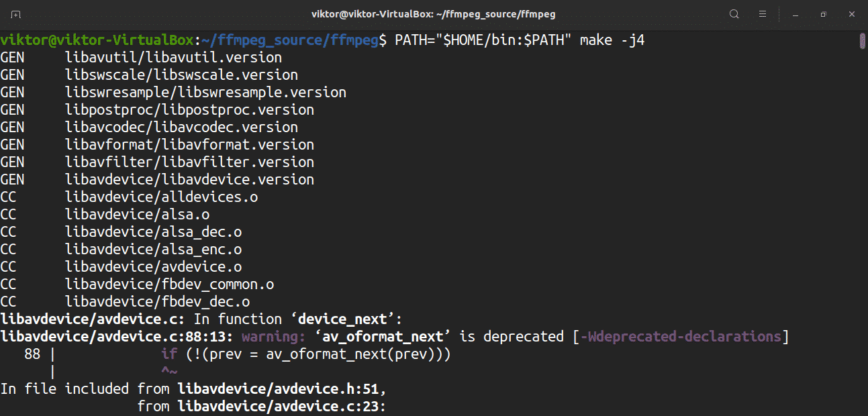Open the hamburger menu
The height and width of the screenshot is (416, 868).
tap(763, 14)
